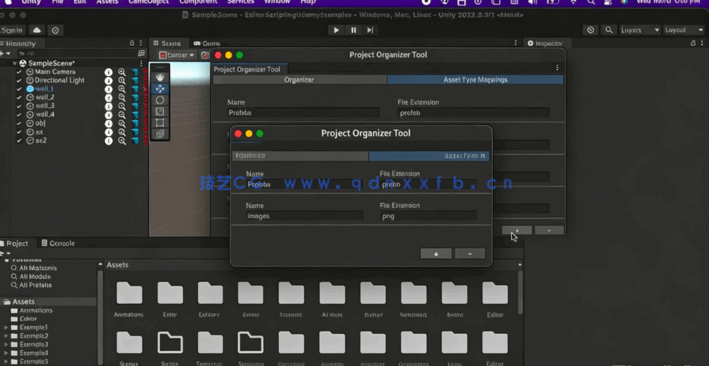Click the Animations folder thumbnail in Assets

(129, 293)
